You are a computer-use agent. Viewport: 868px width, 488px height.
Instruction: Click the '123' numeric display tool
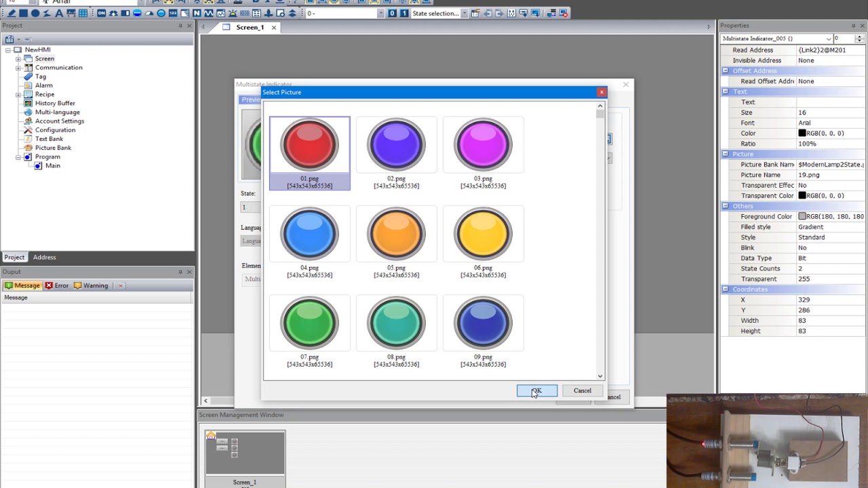click(173, 13)
